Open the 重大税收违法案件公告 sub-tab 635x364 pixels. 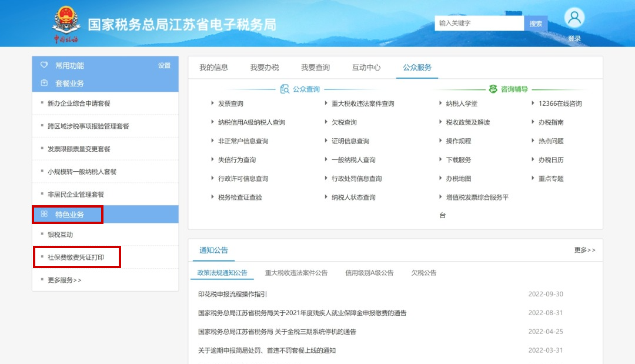point(296,272)
